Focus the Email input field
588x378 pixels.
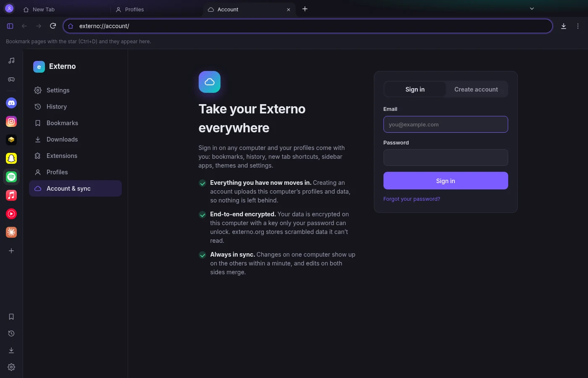pos(446,124)
